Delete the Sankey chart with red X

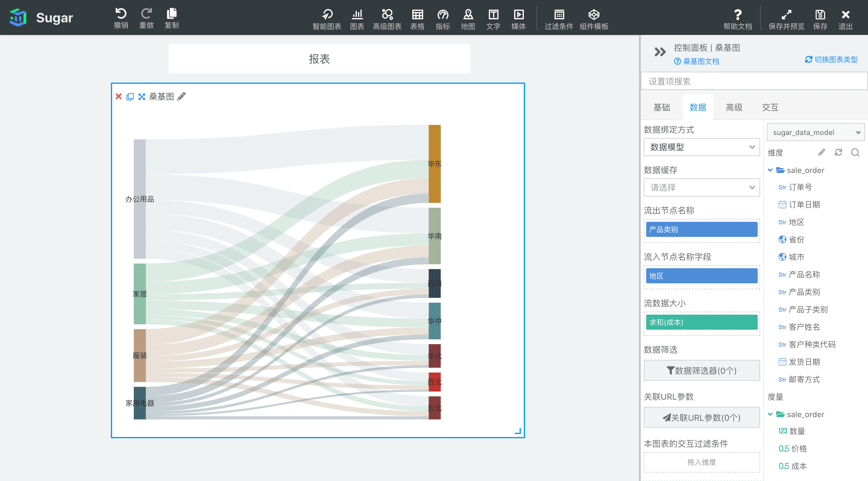click(x=119, y=97)
